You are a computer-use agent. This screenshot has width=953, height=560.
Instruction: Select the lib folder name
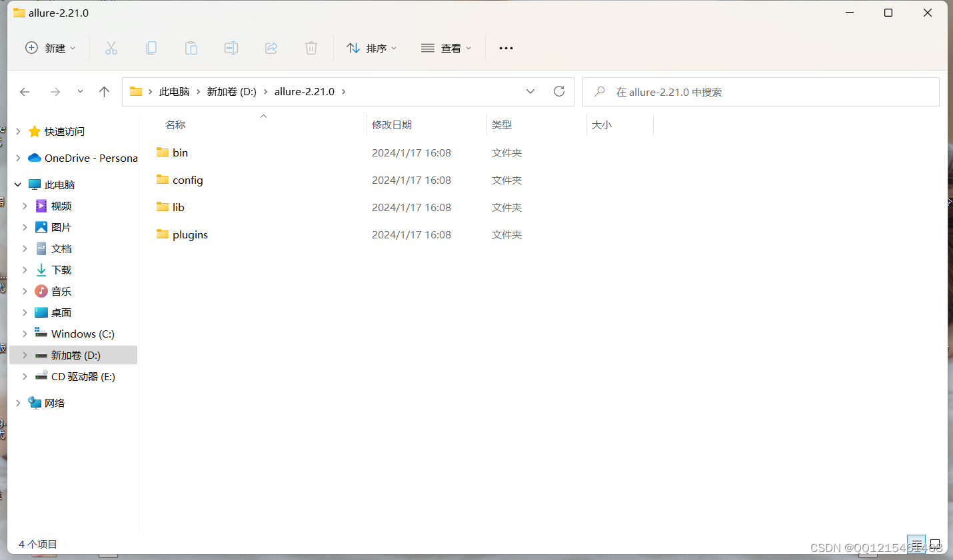pyautogui.click(x=179, y=207)
